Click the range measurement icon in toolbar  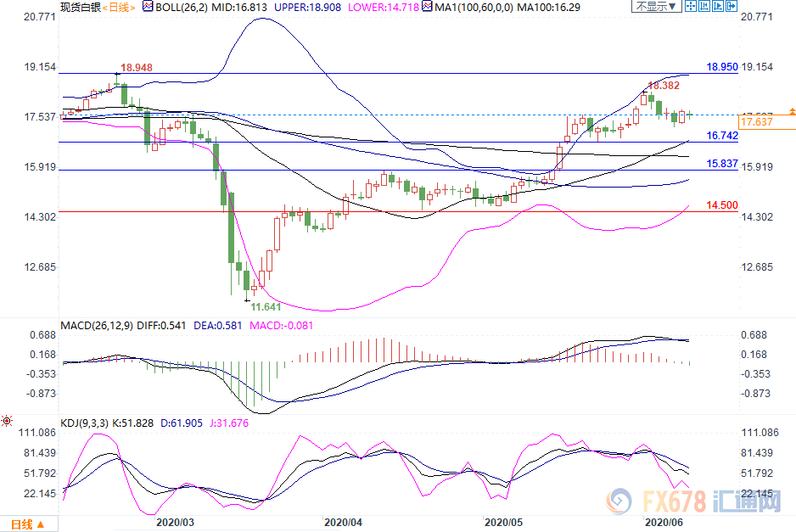coord(704,6)
